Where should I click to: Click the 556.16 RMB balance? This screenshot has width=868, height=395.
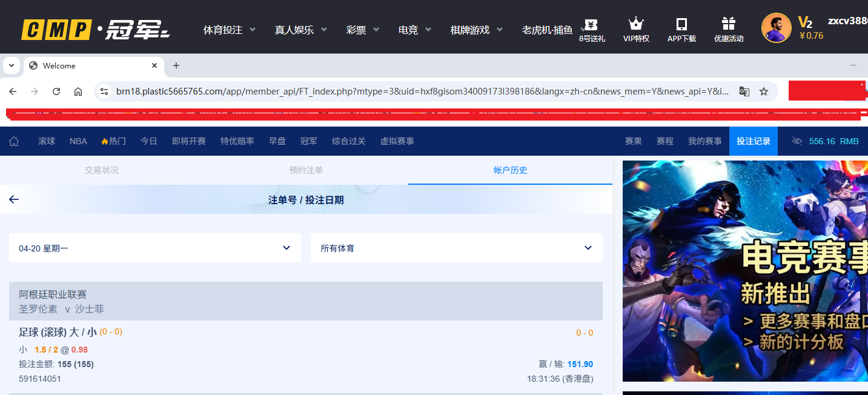834,141
